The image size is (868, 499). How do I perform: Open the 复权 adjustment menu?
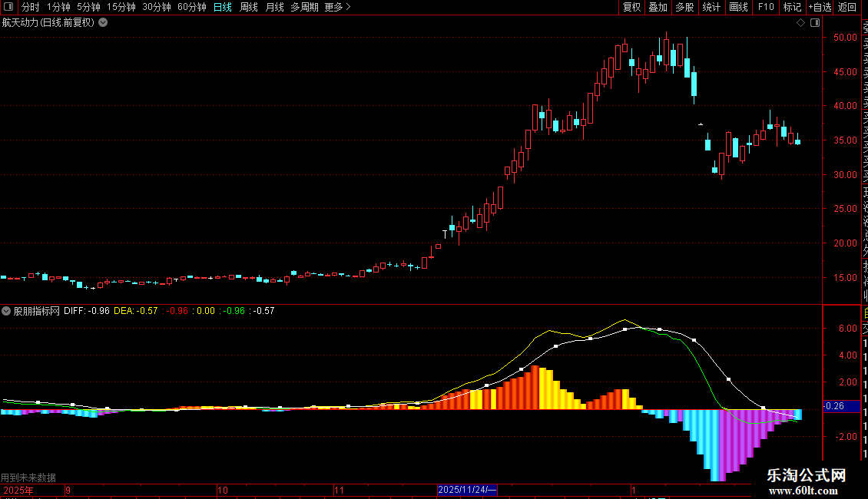click(x=631, y=7)
